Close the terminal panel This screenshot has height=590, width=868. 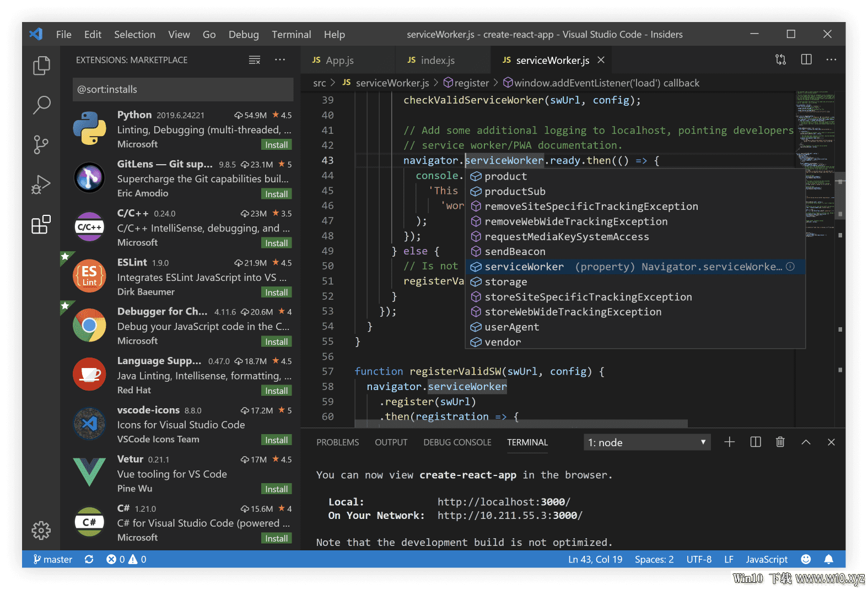(x=831, y=442)
